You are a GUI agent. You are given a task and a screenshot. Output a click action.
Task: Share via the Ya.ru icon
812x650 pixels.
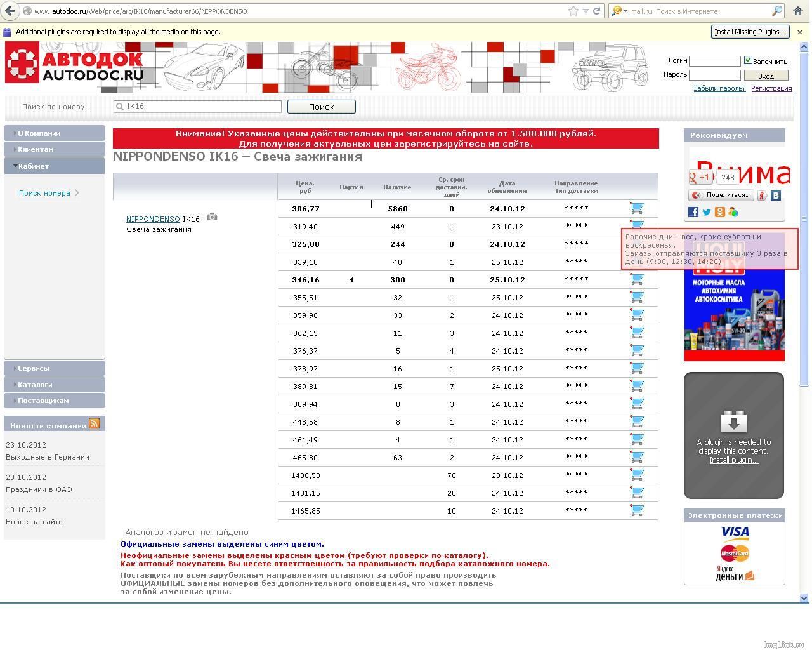[x=762, y=196]
